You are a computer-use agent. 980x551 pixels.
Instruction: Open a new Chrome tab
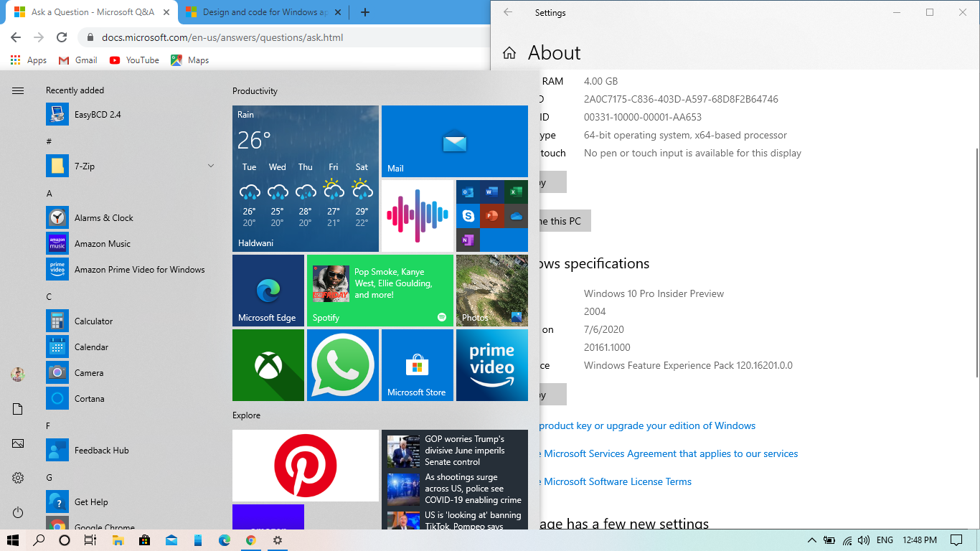click(x=365, y=12)
